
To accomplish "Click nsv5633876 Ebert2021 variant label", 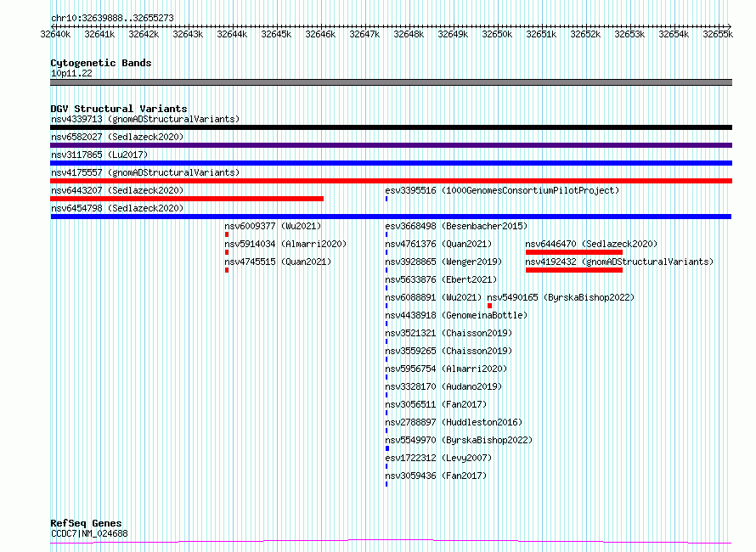I will coord(441,279).
